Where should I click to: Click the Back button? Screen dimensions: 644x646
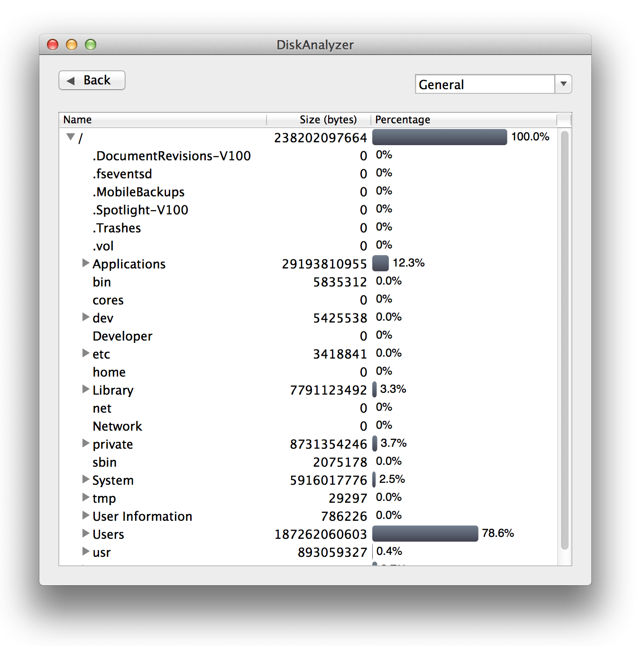point(92,80)
